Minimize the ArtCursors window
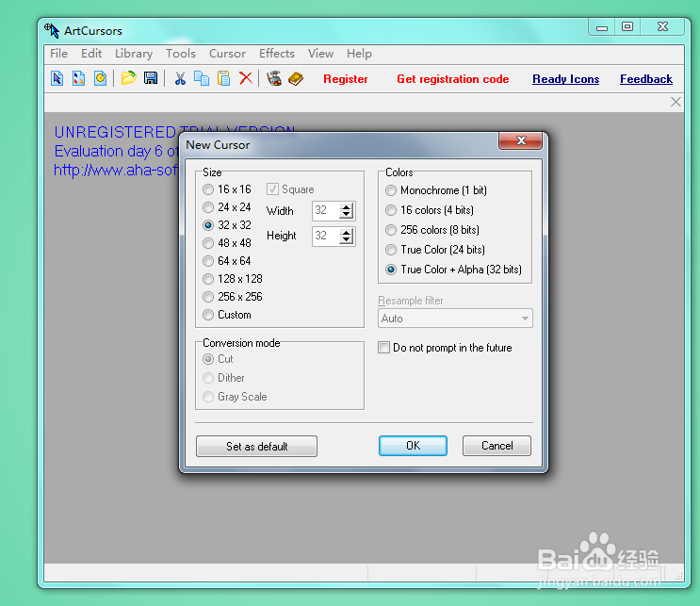The width and height of the screenshot is (700, 606). tap(602, 26)
